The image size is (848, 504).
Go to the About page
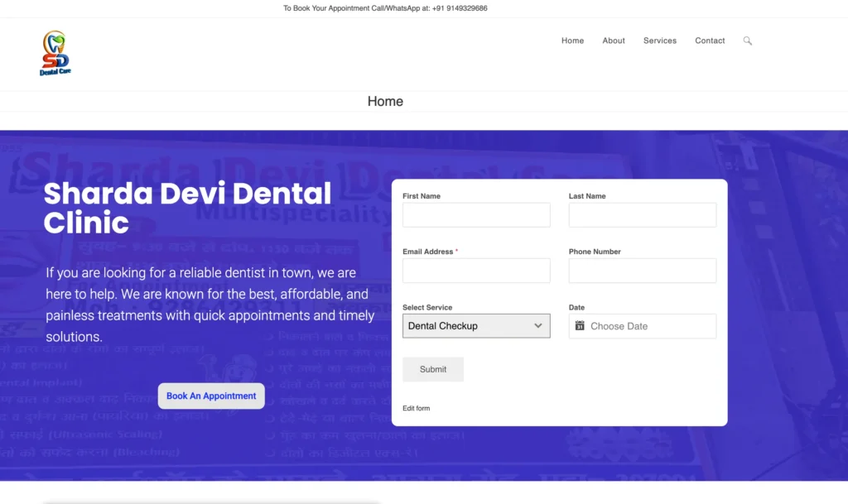pyautogui.click(x=614, y=41)
